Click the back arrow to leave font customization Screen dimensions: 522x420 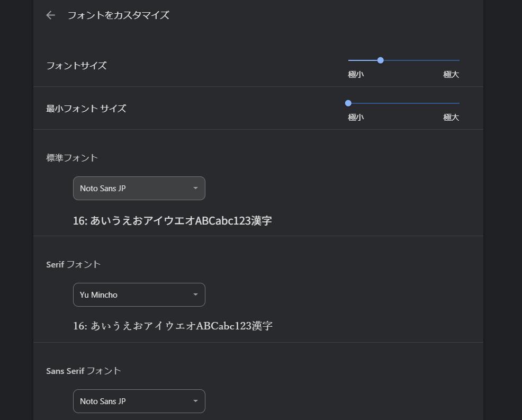pos(50,15)
